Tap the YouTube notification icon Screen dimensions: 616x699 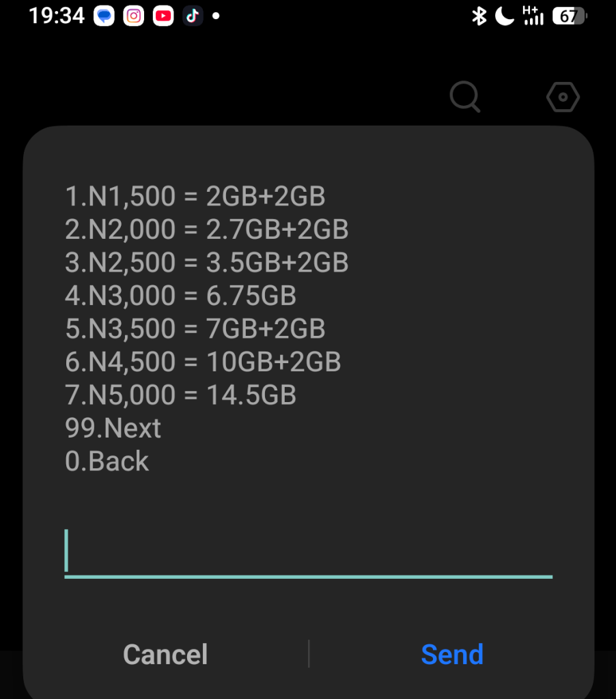click(x=163, y=16)
